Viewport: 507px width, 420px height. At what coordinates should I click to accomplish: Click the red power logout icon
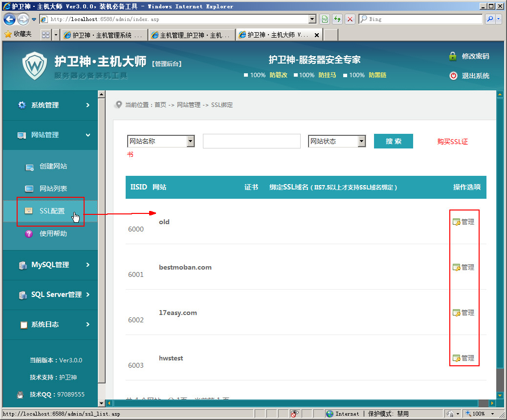(x=453, y=76)
